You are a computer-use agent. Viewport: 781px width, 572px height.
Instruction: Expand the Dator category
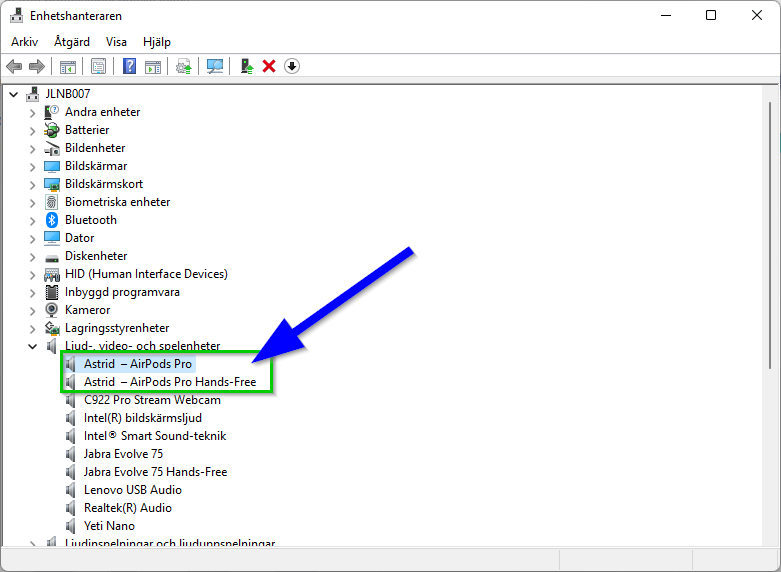click(x=33, y=239)
